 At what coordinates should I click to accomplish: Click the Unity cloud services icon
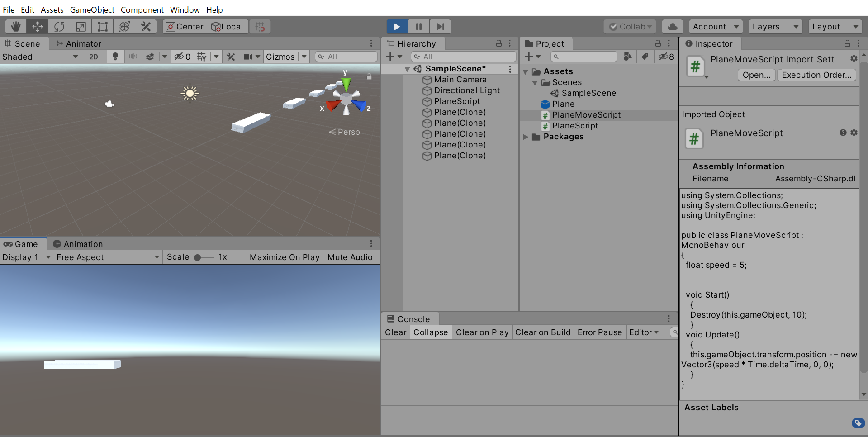click(x=672, y=26)
